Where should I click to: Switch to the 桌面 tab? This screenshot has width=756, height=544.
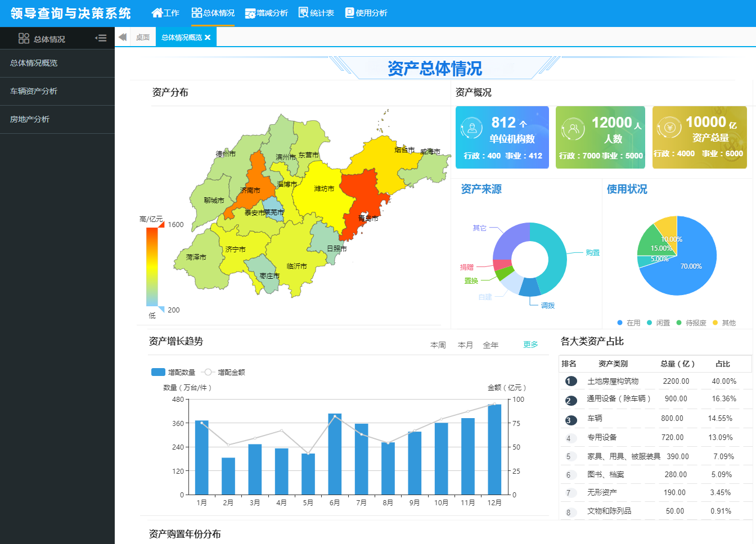[142, 37]
